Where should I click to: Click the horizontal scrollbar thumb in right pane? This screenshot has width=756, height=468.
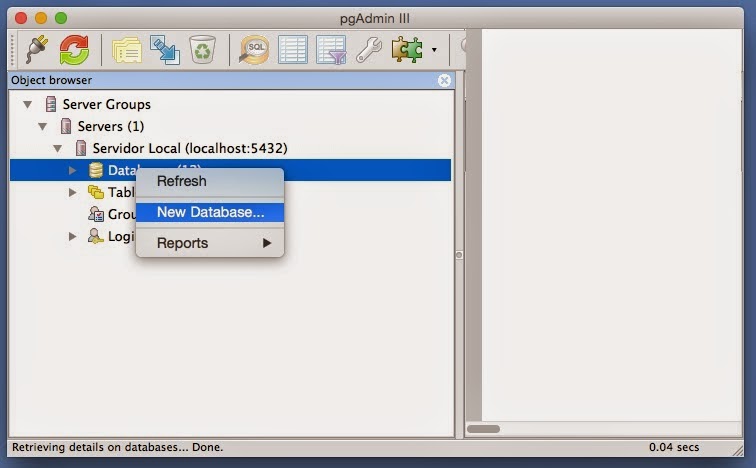click(x=484, y=429)
